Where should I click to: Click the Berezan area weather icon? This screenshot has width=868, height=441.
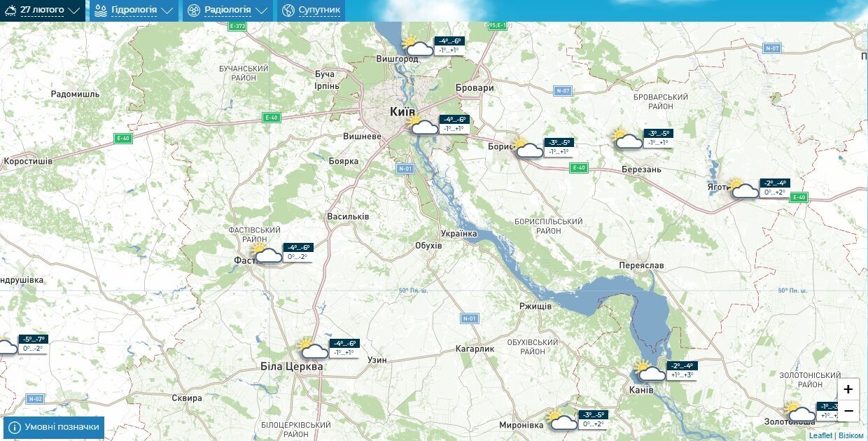tap(628, 139)
